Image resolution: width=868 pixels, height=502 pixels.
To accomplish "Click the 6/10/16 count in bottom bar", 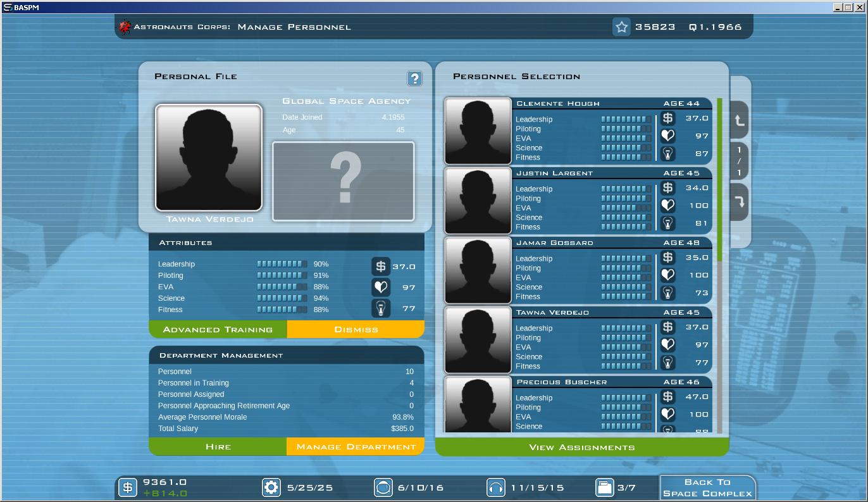I will pyautogui.click(x=421, y=488).
